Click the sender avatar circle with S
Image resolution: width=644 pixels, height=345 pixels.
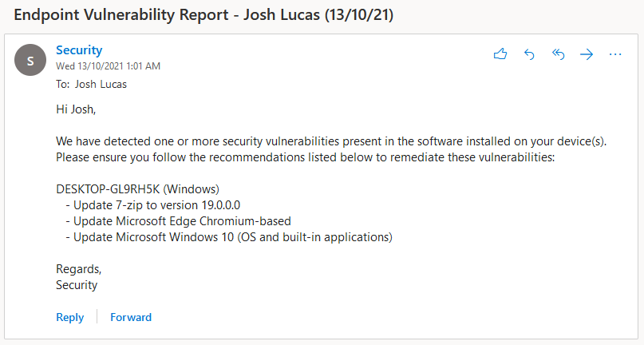30,60
